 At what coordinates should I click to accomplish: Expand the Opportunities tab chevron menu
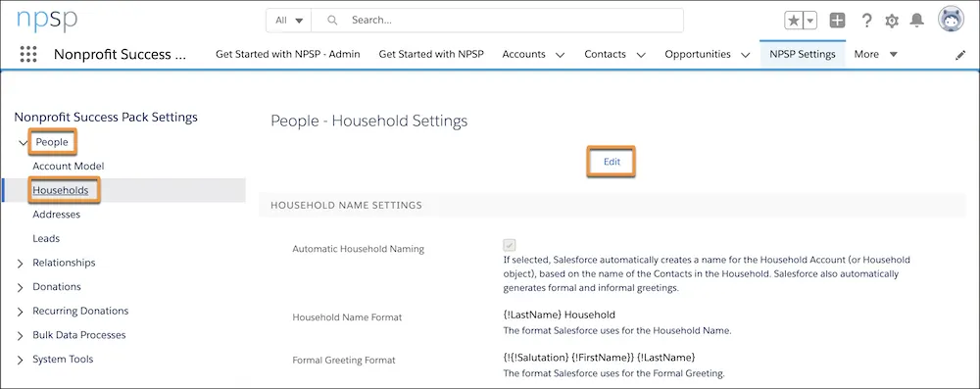tap(745, 55)
